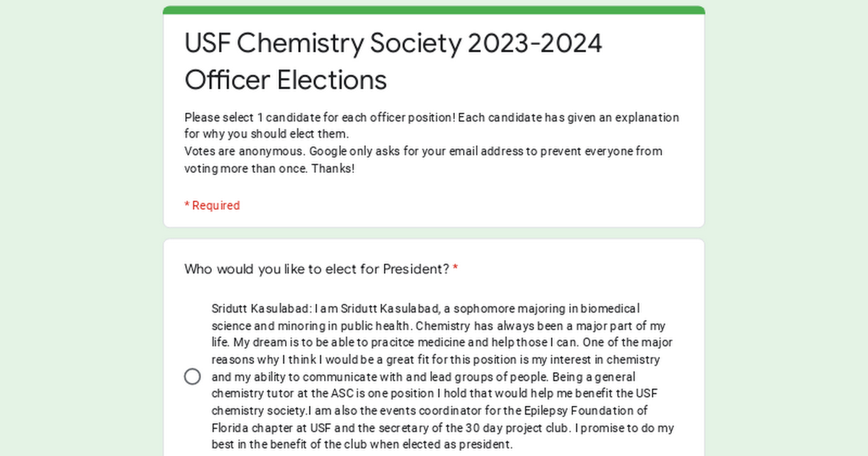Click the President election question text
This screenshot has width=868, height=456.
[317, 269]
